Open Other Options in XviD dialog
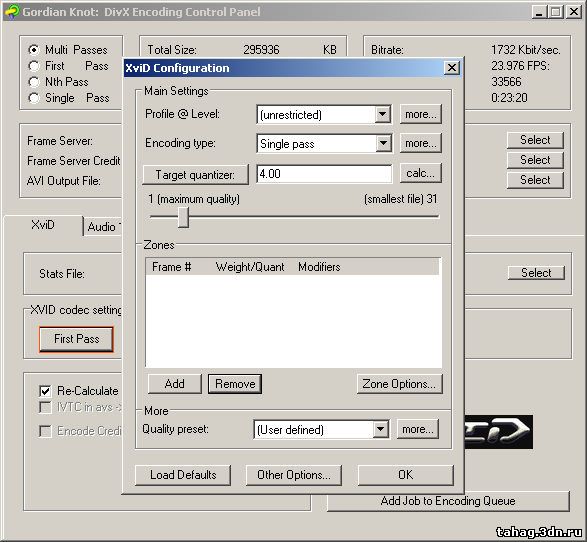The width and height of the screenshot is (587, 542). 294,475
